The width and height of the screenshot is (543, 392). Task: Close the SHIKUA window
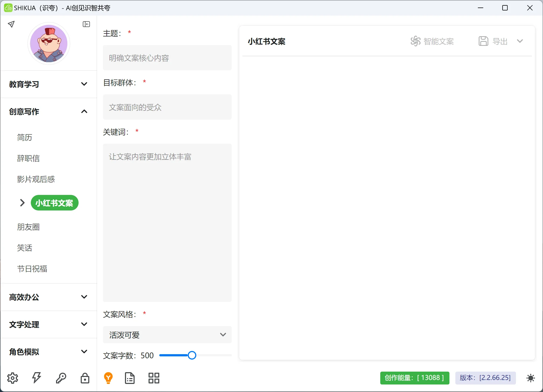click(530, 8)
